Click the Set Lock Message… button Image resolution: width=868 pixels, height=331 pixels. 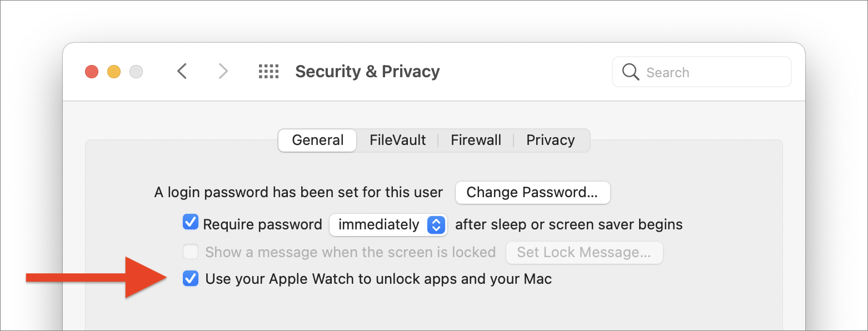coord(584,253)
